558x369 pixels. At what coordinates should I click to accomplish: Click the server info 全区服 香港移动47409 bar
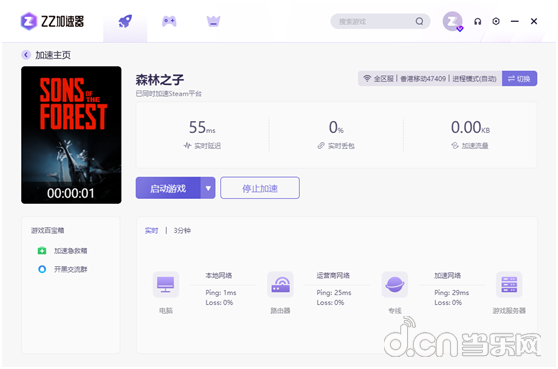430,79
